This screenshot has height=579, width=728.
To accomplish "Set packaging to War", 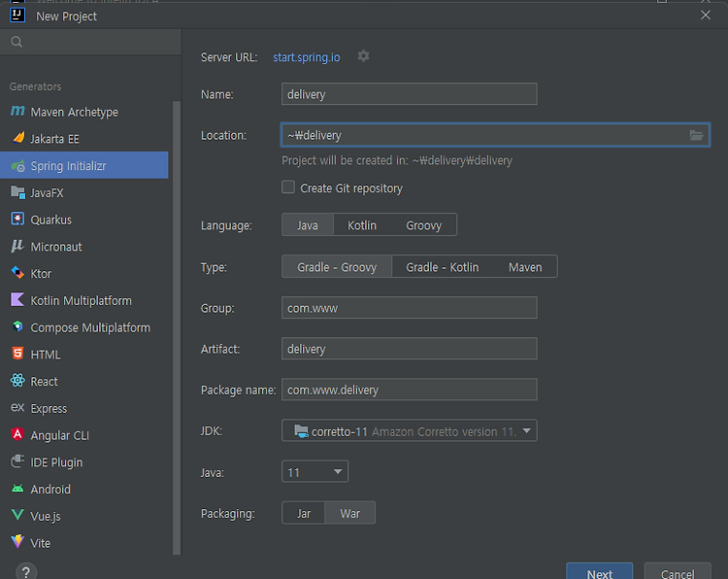I will coord(350,514).
